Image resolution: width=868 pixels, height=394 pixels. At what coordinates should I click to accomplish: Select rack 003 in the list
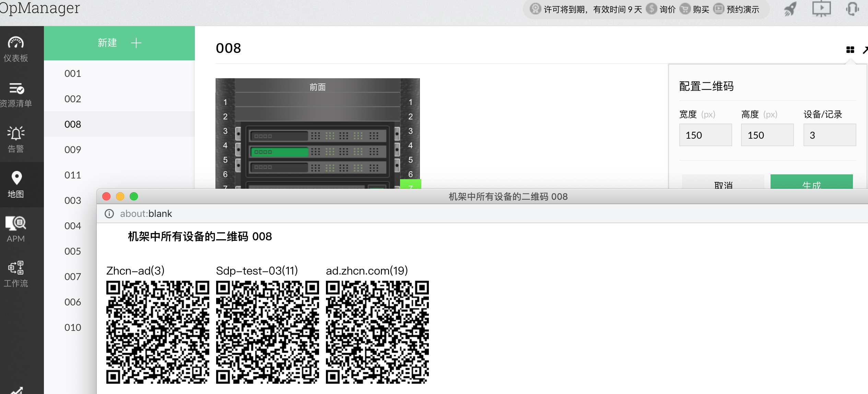click(x=73, y=200)
